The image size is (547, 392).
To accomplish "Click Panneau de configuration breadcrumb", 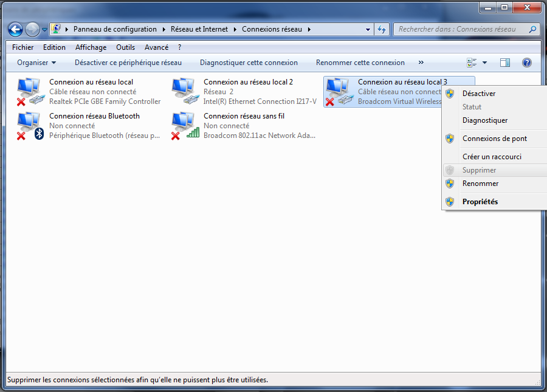I will [115, 29].
